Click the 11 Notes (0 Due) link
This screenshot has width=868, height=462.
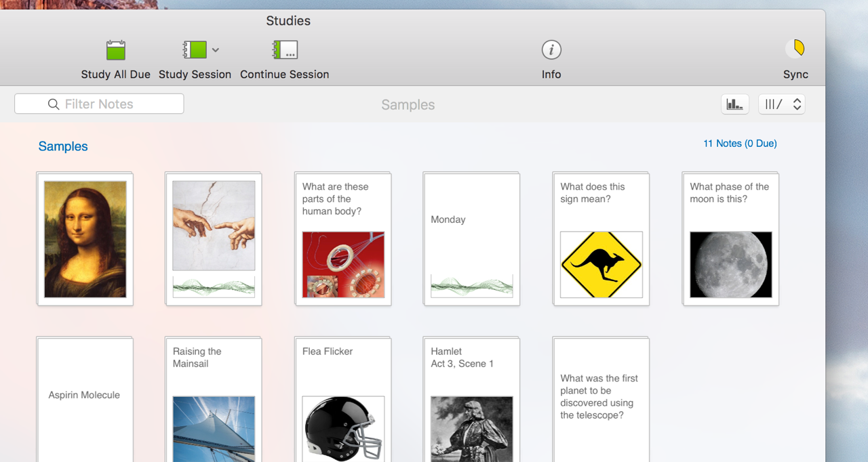click(x=740, y=144)
